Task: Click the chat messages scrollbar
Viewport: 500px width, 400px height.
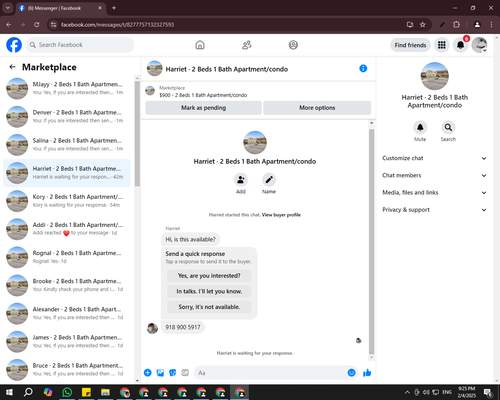Action: [371, 242]
